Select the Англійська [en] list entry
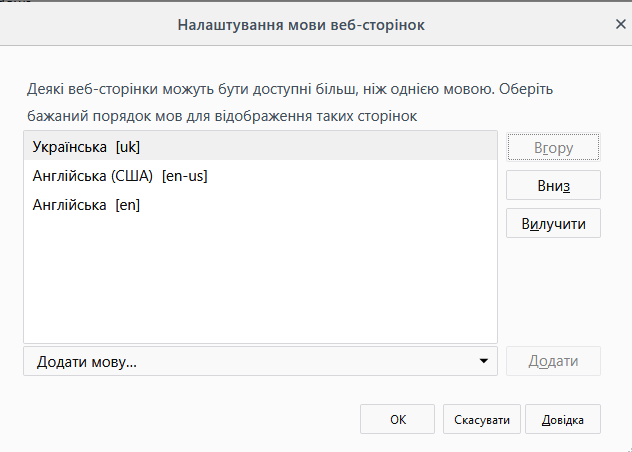632x452 pixels. click(x=260, y=205)
